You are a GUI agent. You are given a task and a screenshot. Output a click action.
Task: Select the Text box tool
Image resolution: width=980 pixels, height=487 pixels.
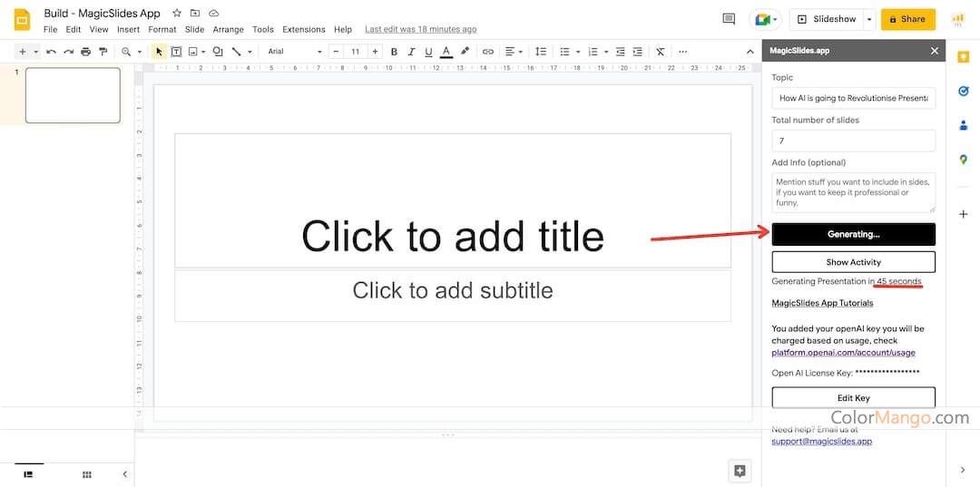[176, 52]
